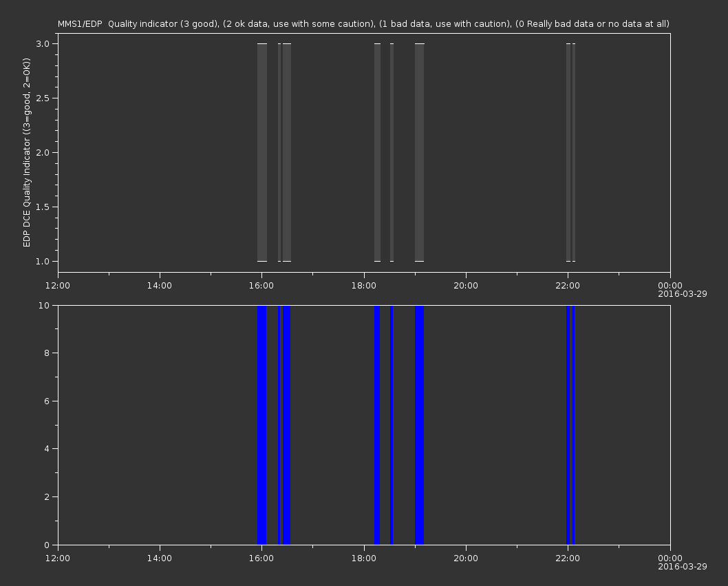The width and height of the screenshot is (728, 586).
Task: Click the 16:00 label under the top plot
Action: 261,285
